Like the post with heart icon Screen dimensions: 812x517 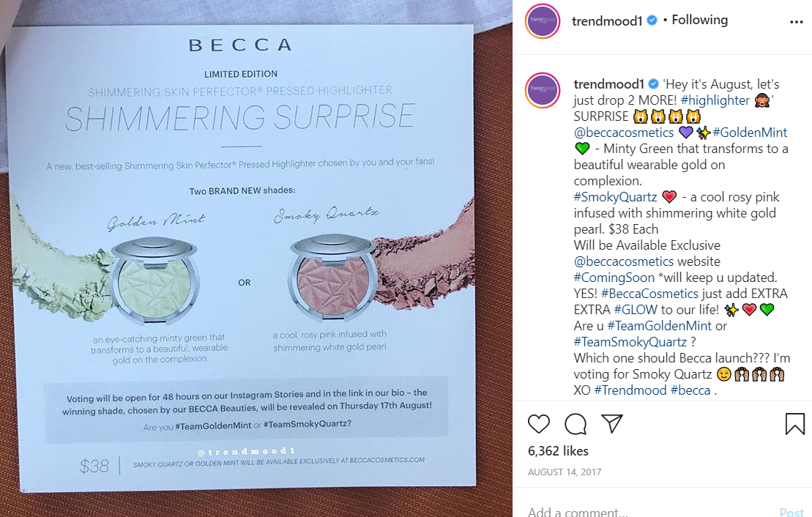539,423
